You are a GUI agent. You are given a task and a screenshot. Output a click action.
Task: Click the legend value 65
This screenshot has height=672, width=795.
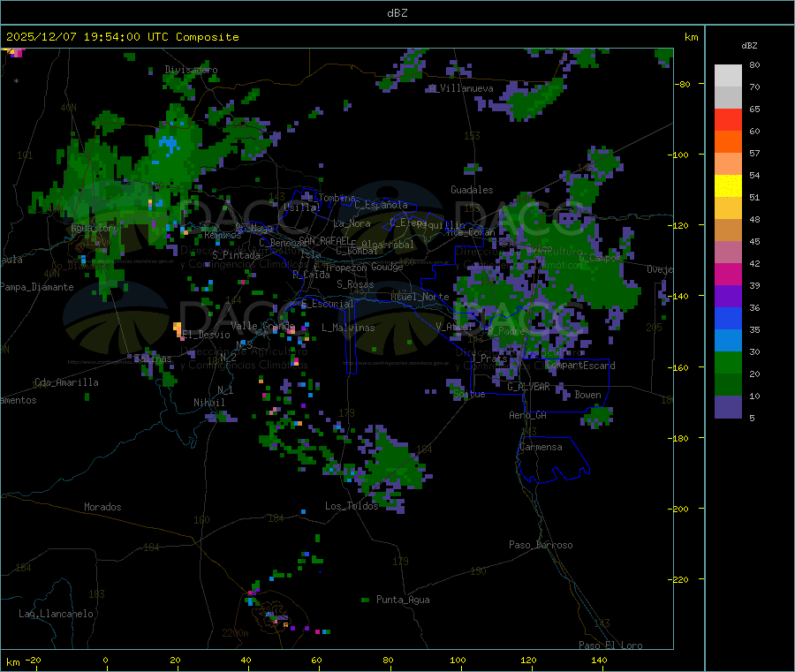(754, 109)
